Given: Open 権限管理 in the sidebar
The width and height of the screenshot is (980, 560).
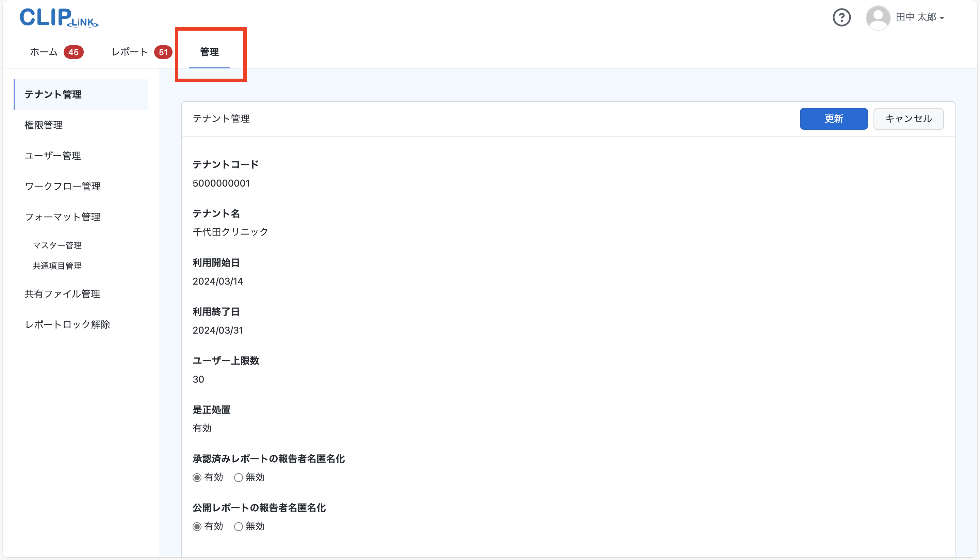Looking at the screenshot, I should 44,125.
